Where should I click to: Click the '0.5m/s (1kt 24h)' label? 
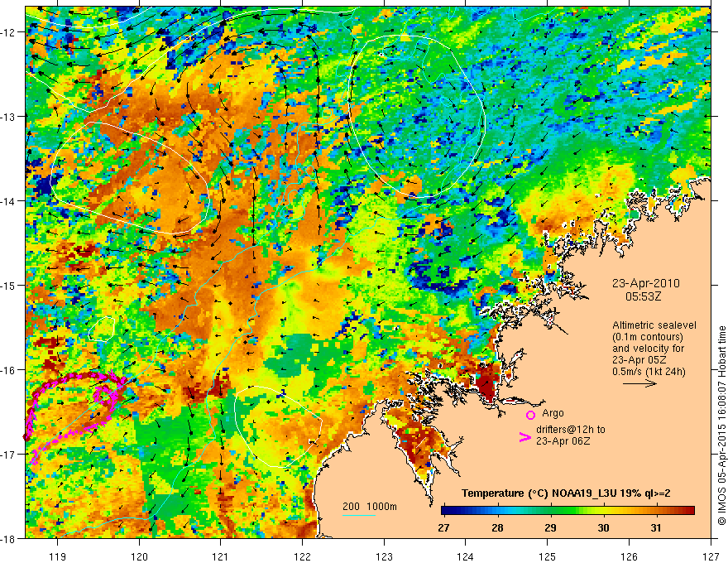(649, 372)
